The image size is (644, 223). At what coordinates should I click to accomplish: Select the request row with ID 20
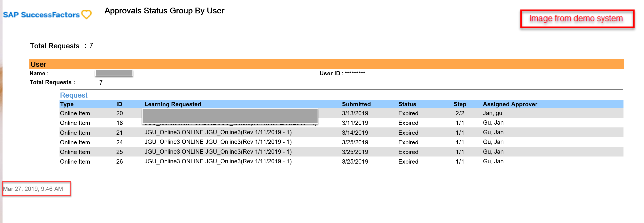click(341, 113)
